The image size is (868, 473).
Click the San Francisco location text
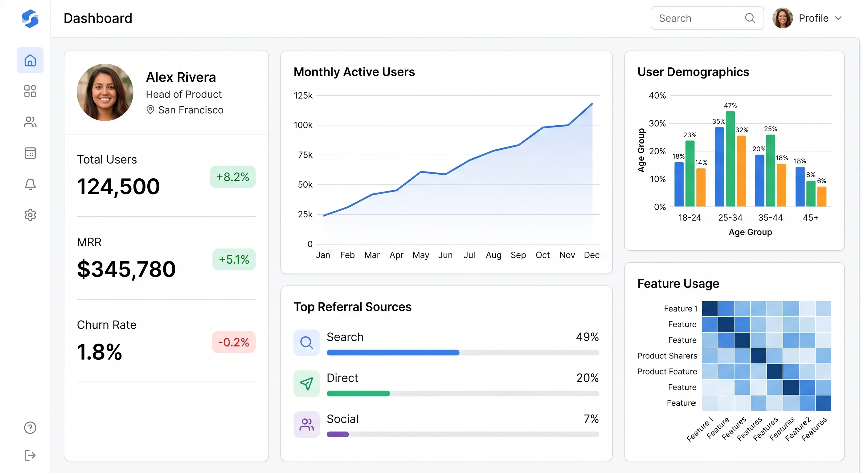(191, 110)
